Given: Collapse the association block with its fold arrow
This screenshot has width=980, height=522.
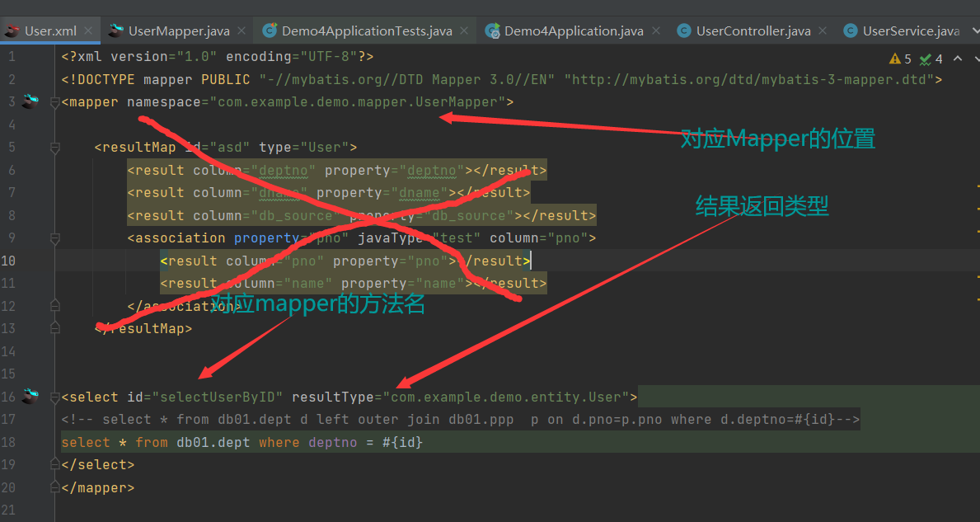Looking at the screenshot, I should click(x=54, y=238).
